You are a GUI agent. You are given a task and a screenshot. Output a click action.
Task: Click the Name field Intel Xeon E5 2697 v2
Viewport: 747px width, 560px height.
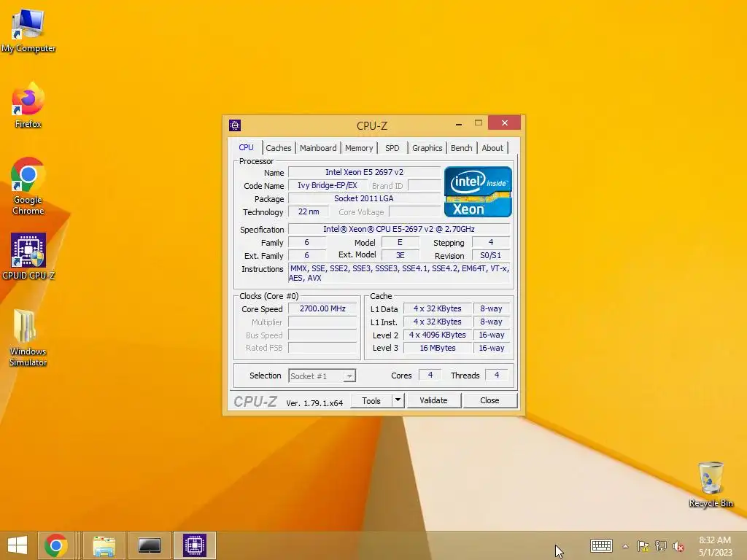(x=365, y=172)
